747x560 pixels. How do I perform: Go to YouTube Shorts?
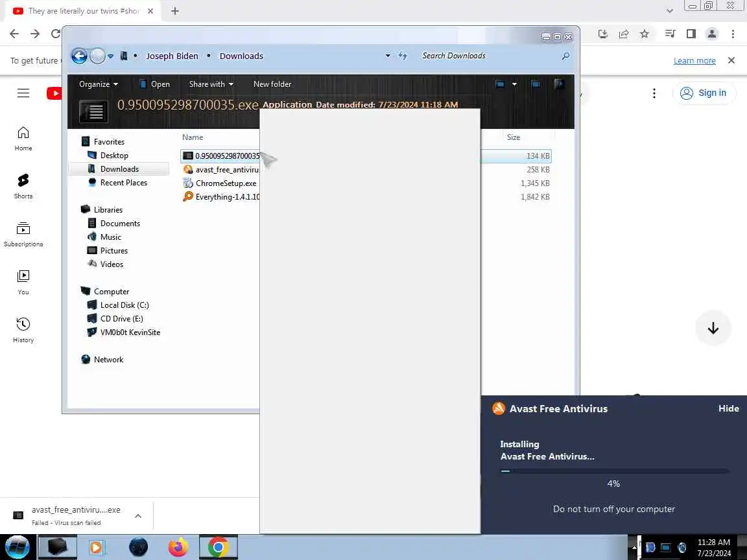pyautogui.click(x=23, y=186)
